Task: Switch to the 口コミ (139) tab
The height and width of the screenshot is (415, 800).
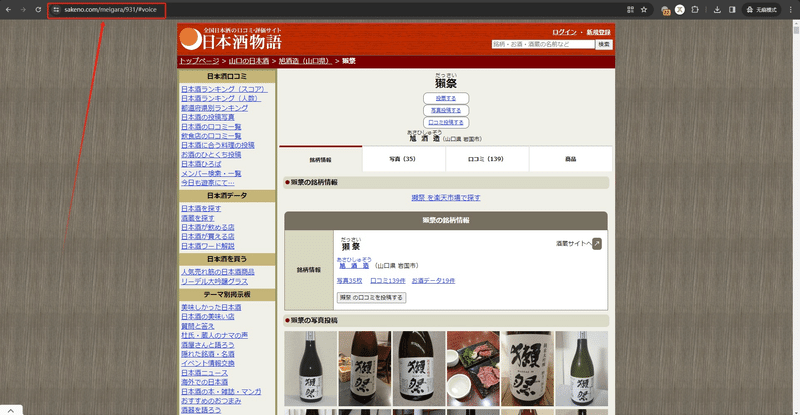Action: point(487,159)
